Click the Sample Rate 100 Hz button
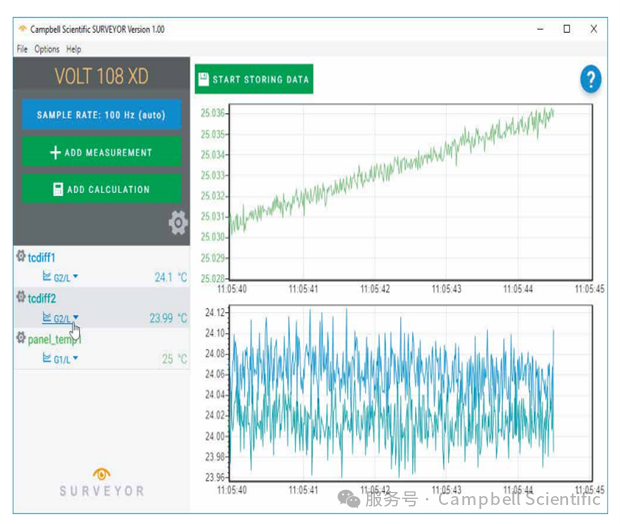Screen dimensions: 620x524 pyautogui.click(x=101, y=115)
